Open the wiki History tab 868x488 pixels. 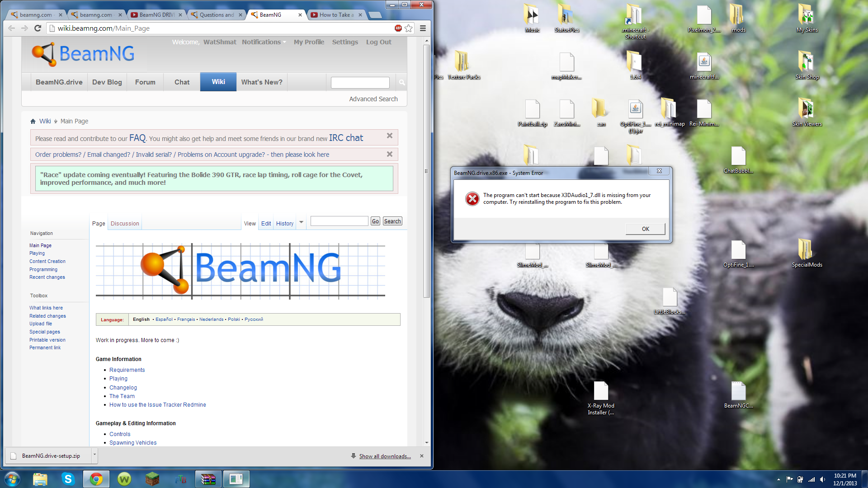285,224
